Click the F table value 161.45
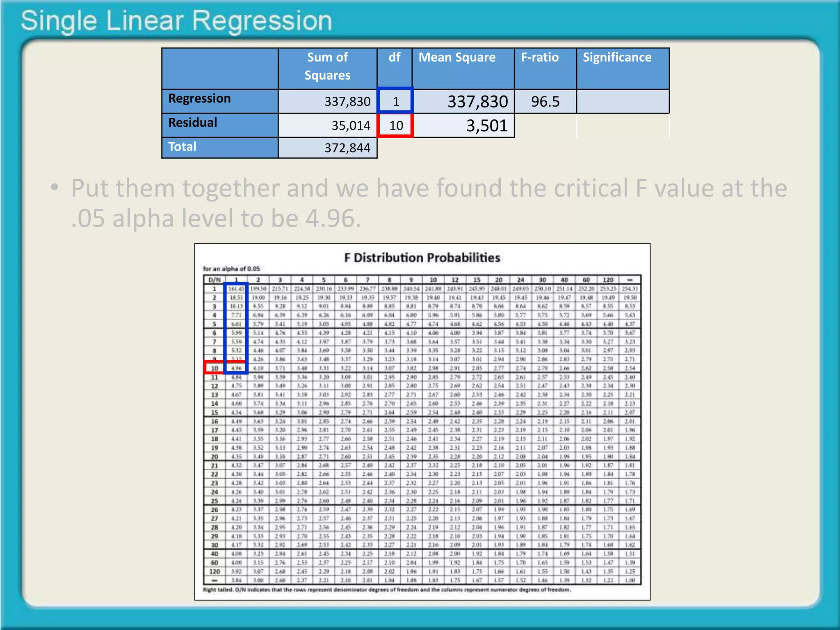The image size is (840, 630). tap(236, 289)
